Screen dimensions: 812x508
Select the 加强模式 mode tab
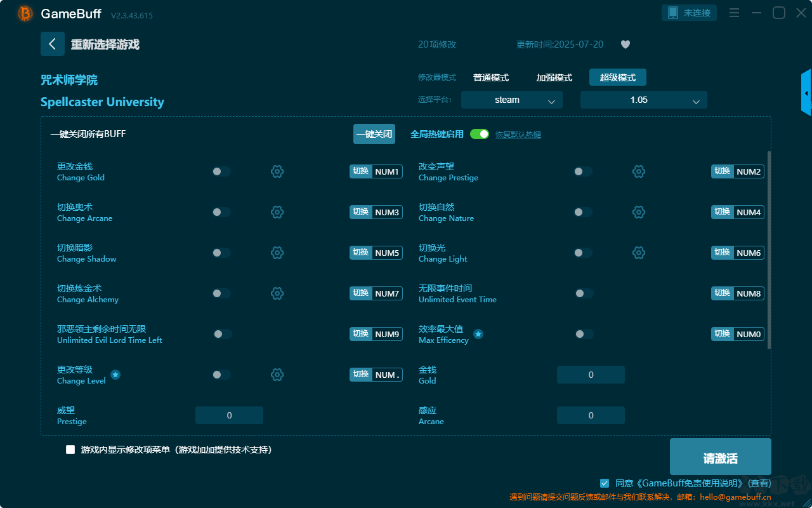554,77
